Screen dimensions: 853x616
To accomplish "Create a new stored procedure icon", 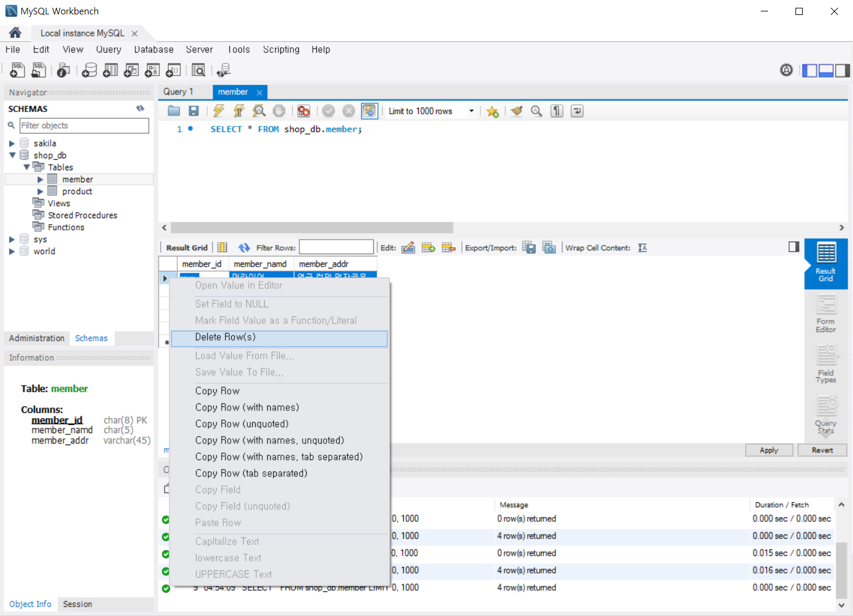I will [152, 70].
